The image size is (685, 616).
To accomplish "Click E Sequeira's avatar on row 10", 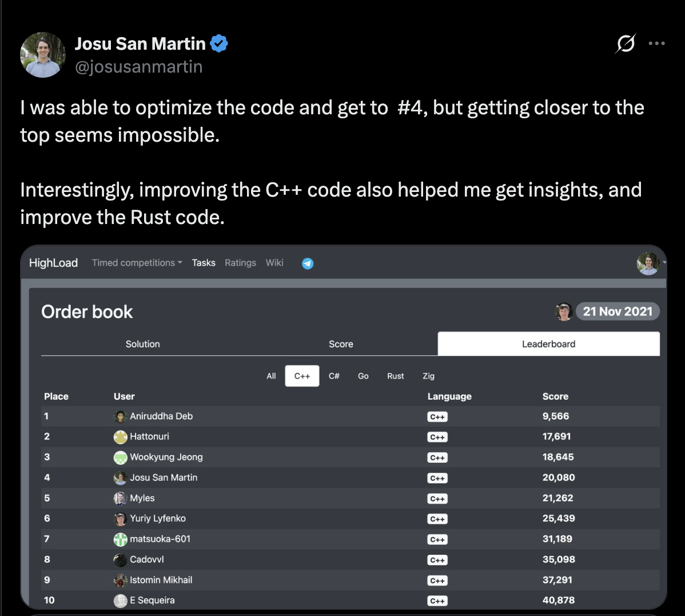I will [121, 601].
